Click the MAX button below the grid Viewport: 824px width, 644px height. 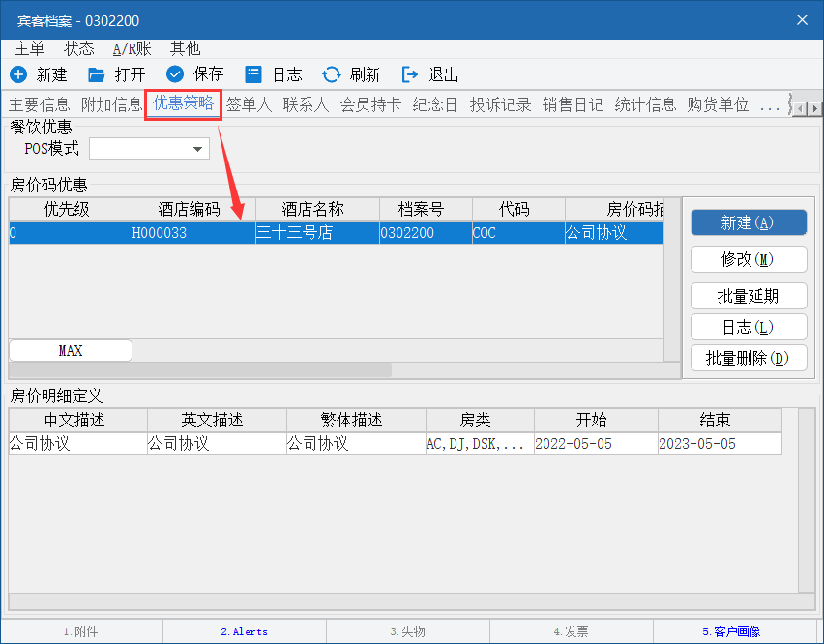click(71, 350)
